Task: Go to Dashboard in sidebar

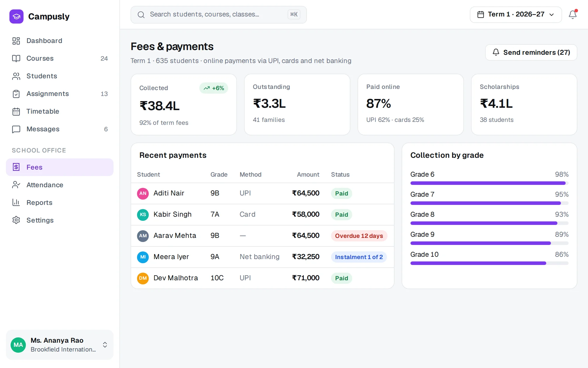Action: [x=60, y=41]
